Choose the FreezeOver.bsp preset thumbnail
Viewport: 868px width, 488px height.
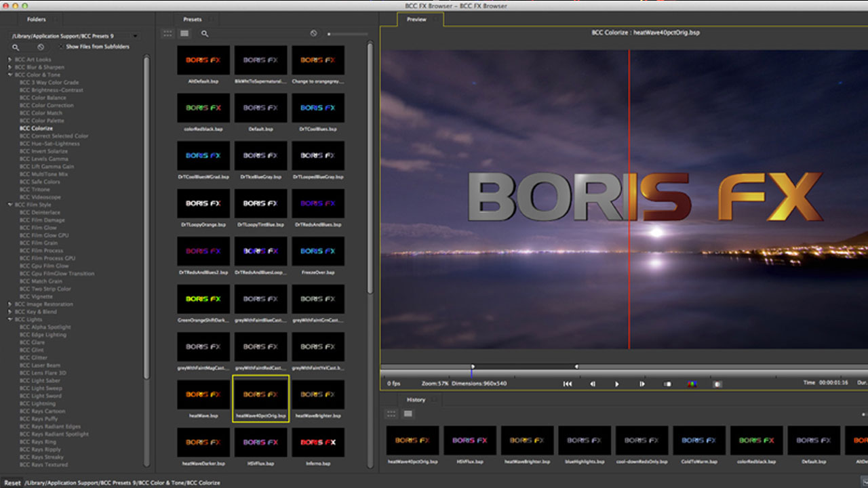point(318,251)
